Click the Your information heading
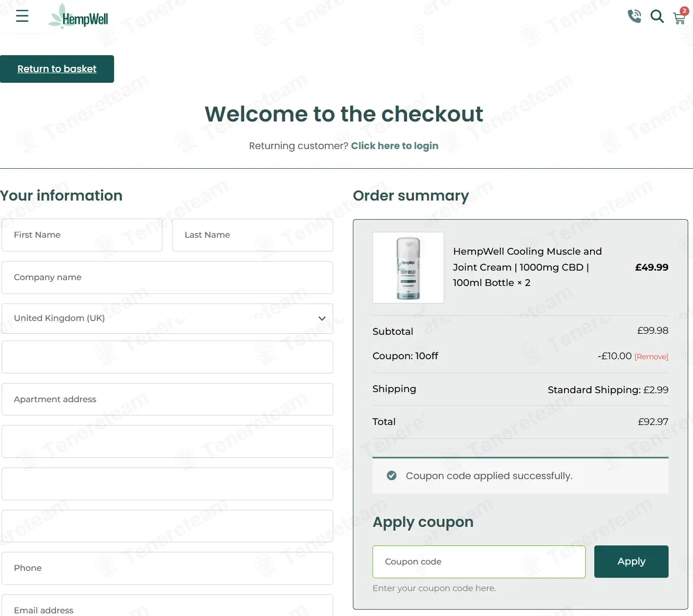 [x=61, y=196]
